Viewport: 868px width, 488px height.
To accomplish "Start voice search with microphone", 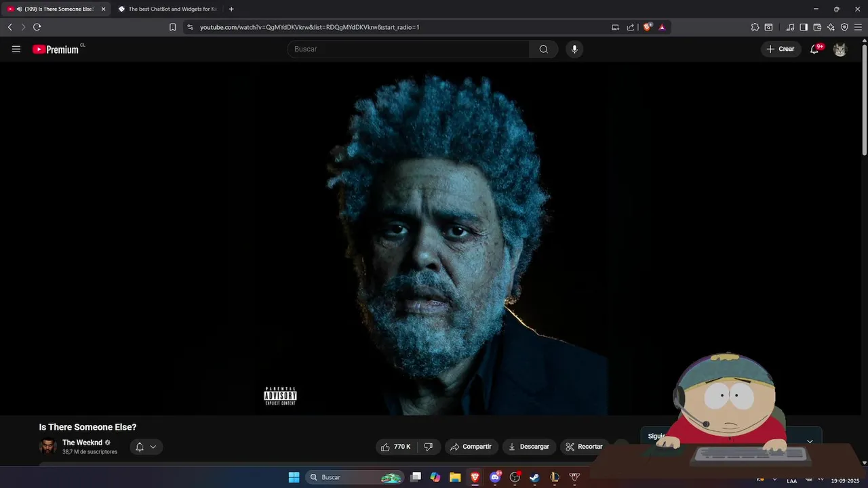I will tap(574, 49).
